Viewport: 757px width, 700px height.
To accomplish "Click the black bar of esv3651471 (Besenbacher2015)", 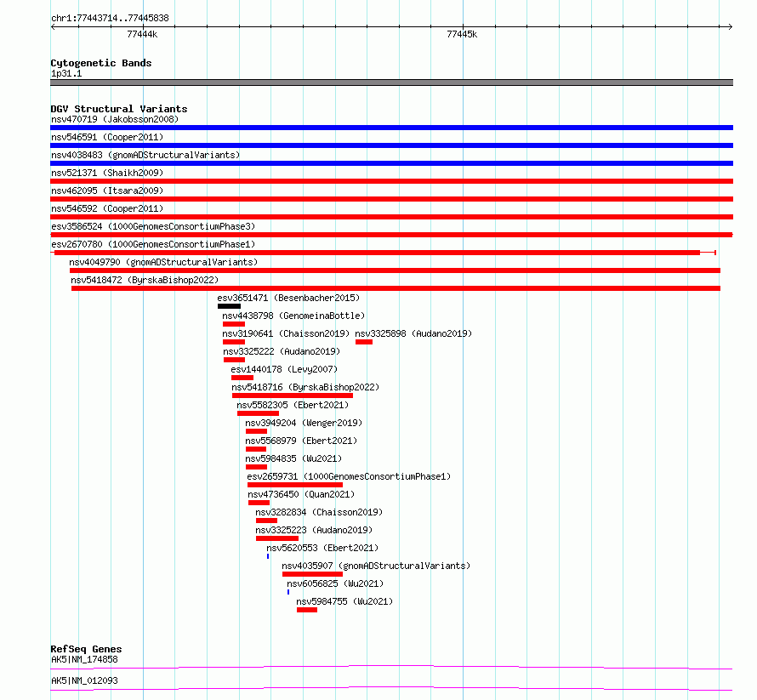I will (x=229, y=306).
